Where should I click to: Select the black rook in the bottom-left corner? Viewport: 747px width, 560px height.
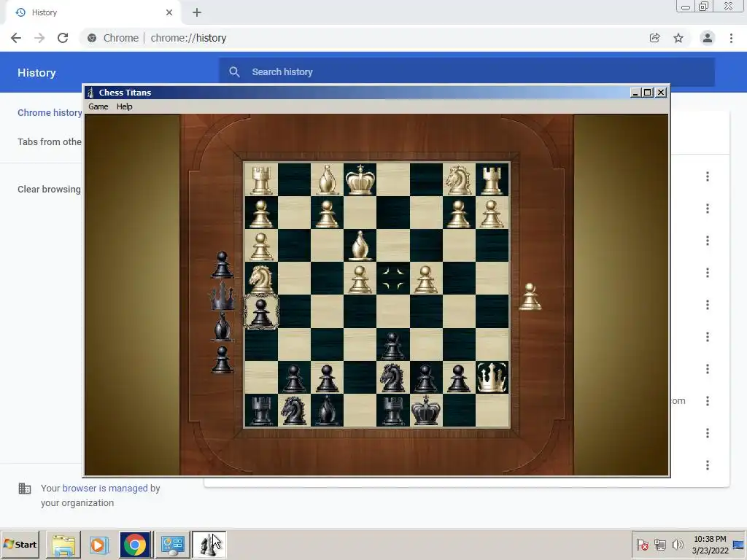point(261,410)
